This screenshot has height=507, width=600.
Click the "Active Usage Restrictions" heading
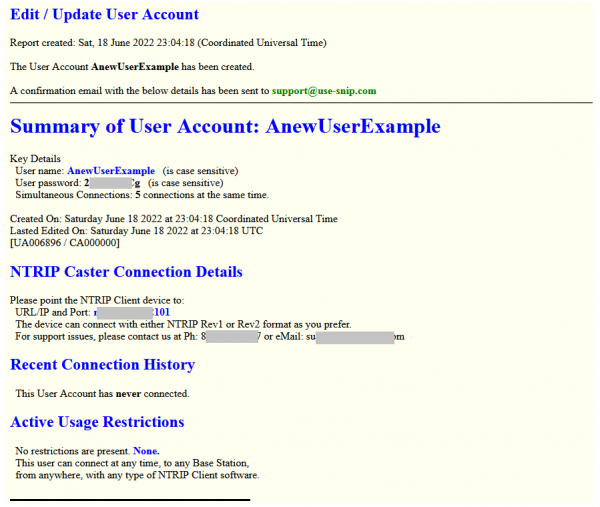coord(97,422)
